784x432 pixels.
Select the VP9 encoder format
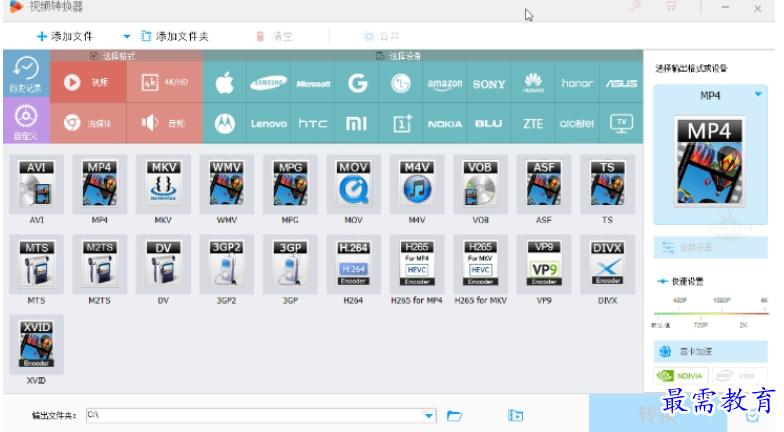point(544,264)
